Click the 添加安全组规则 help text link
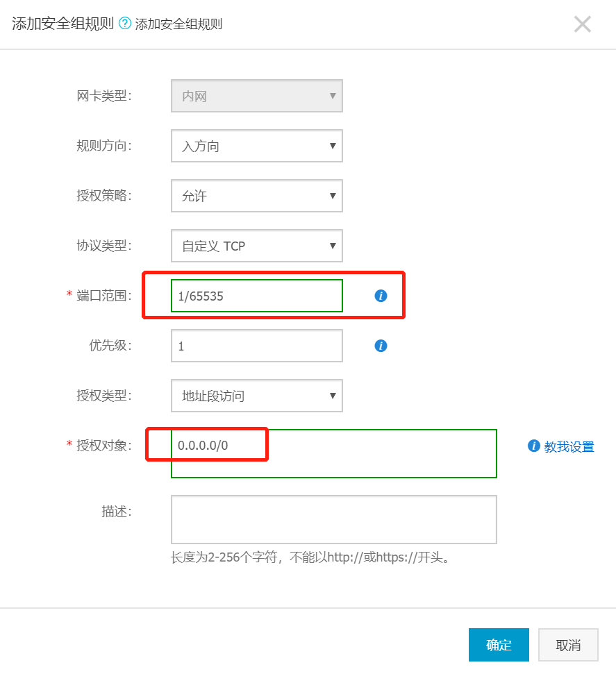Viewport: 616px width, 674px height. click(178, 24)
